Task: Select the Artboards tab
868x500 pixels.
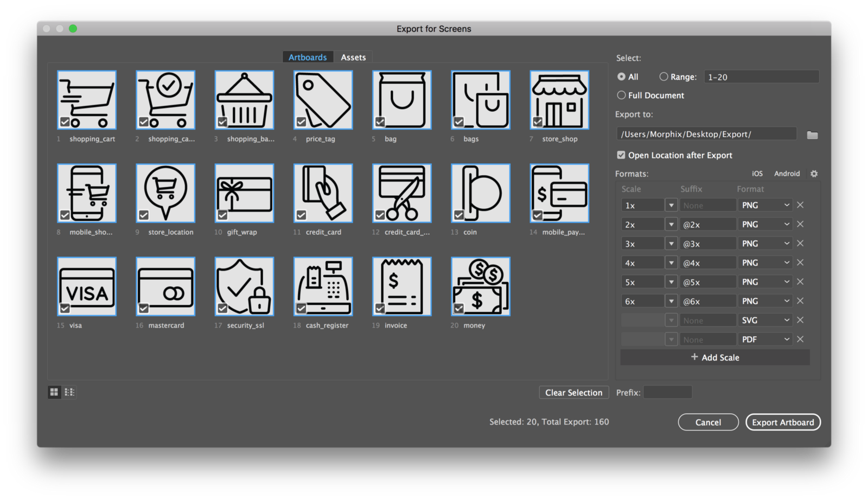Action: (x=308, y=57)
